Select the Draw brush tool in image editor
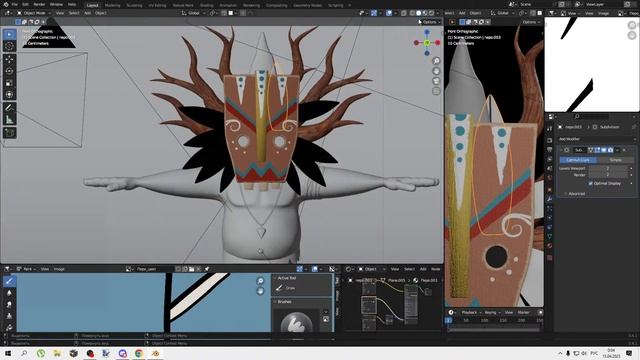 9,281
